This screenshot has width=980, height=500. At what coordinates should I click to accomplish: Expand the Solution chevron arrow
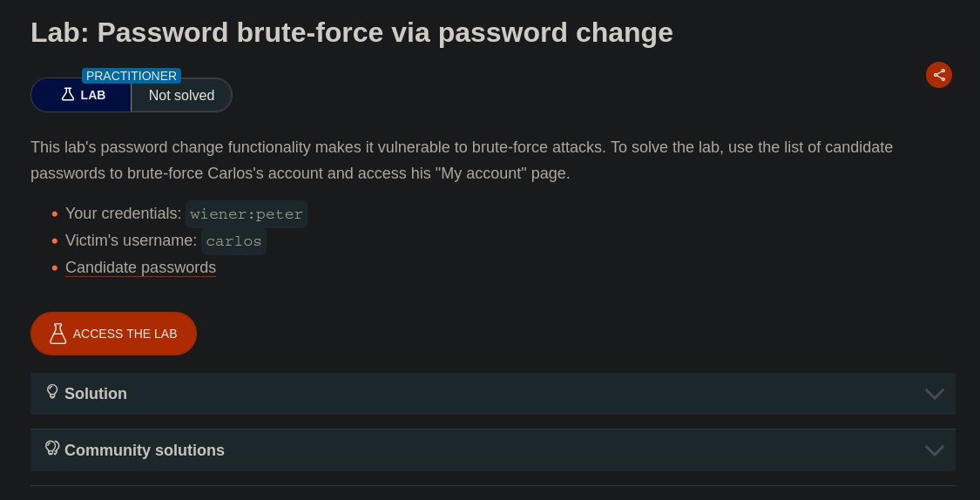click(x=934, y=394)
